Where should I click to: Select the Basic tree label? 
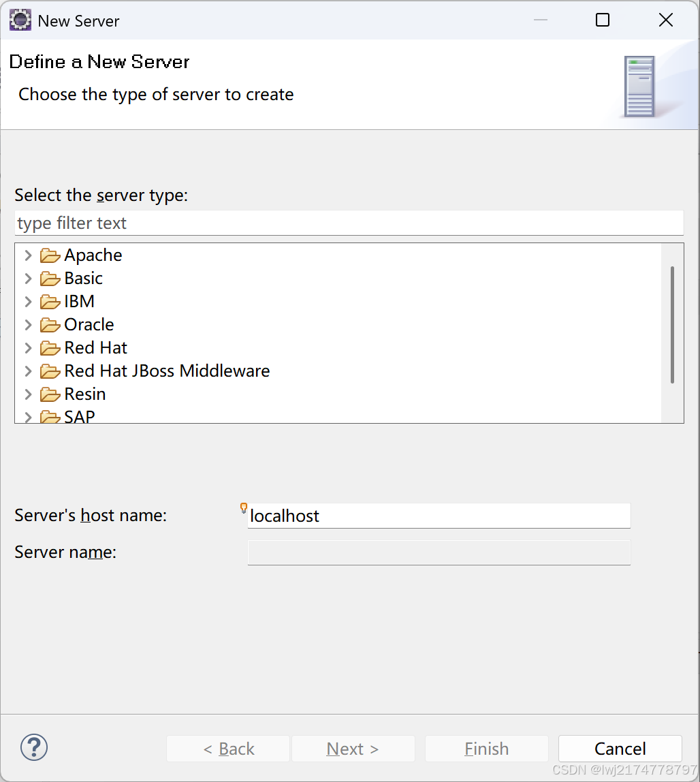(84, 279)
